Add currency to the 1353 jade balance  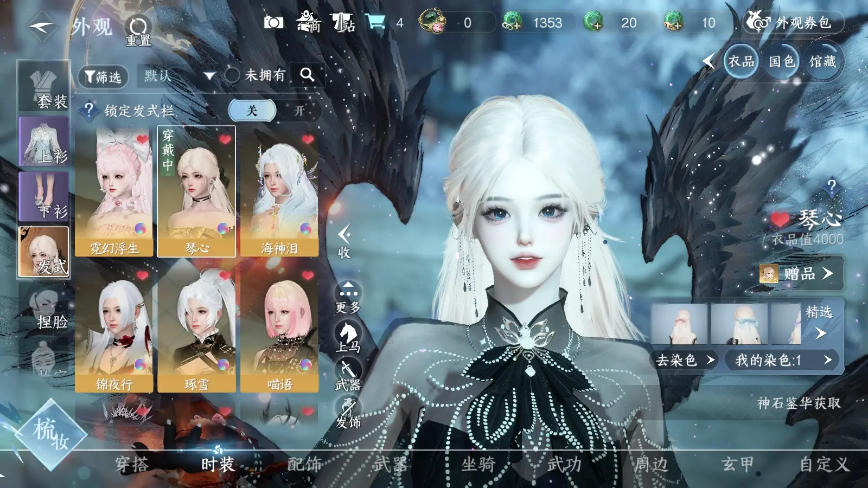pyautogui.click(x=512, y=22)
